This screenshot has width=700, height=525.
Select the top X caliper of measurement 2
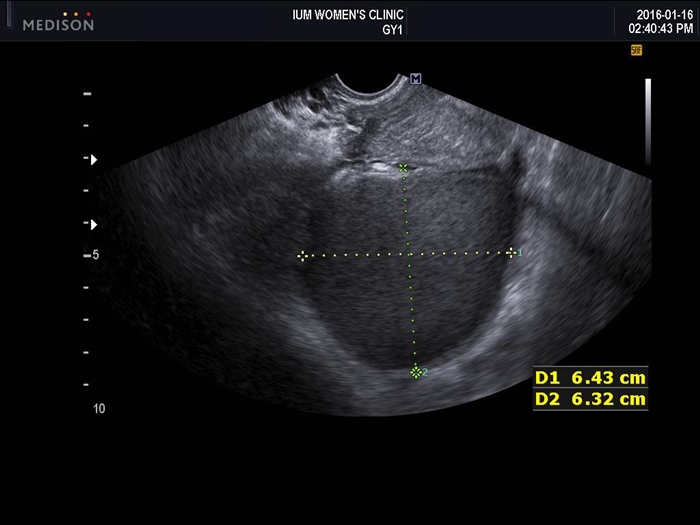coord(403,168)
